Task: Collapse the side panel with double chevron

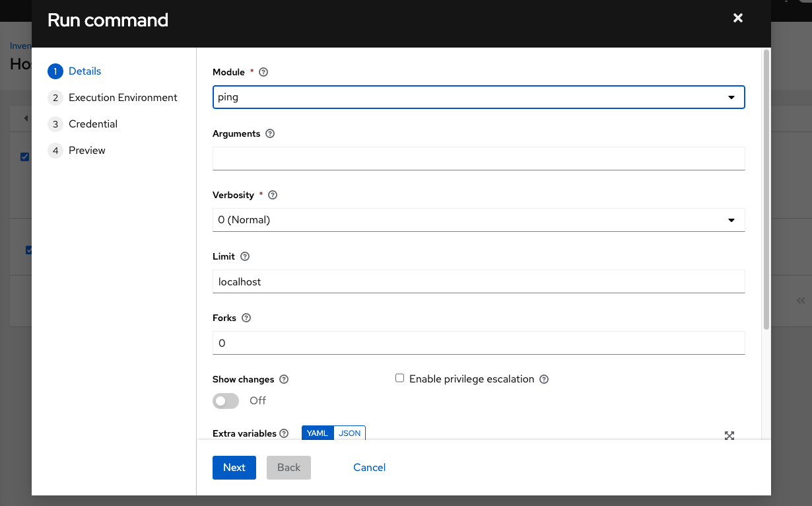Action: [x=800, y=300]
